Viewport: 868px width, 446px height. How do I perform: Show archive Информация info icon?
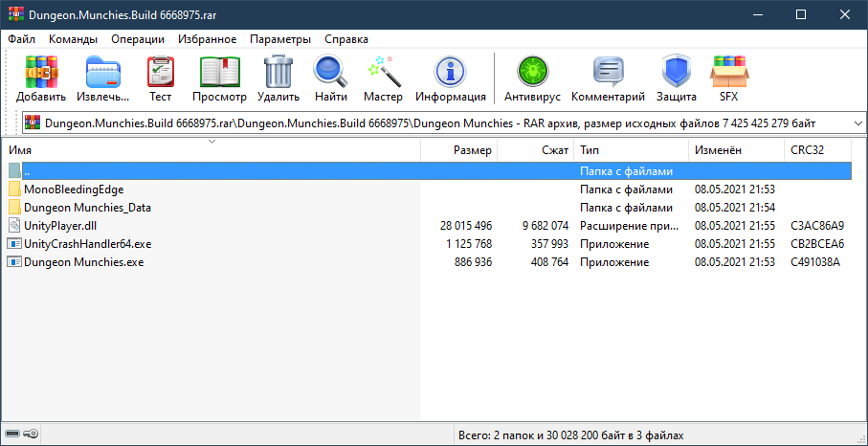click(x=451, y=72)
